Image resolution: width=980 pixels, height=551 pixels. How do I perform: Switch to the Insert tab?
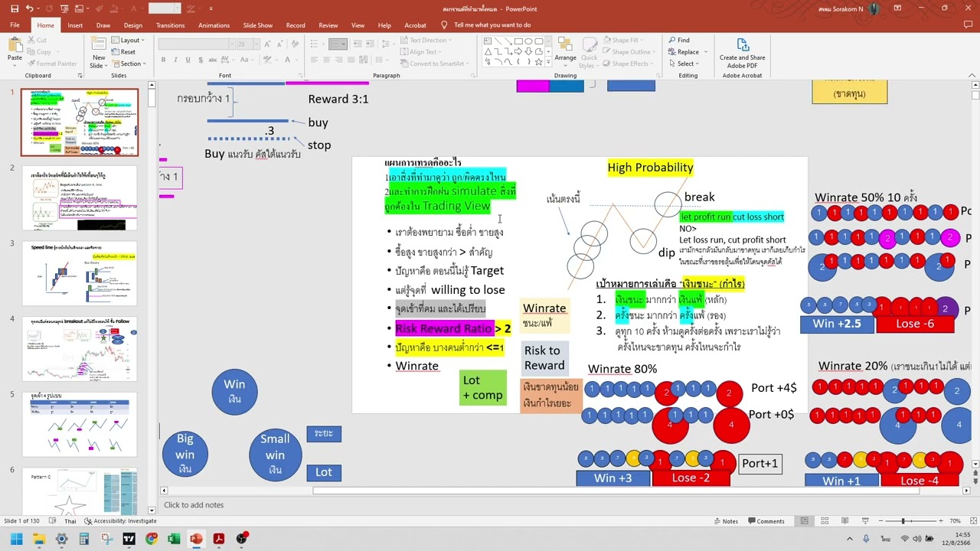point(75,25)
